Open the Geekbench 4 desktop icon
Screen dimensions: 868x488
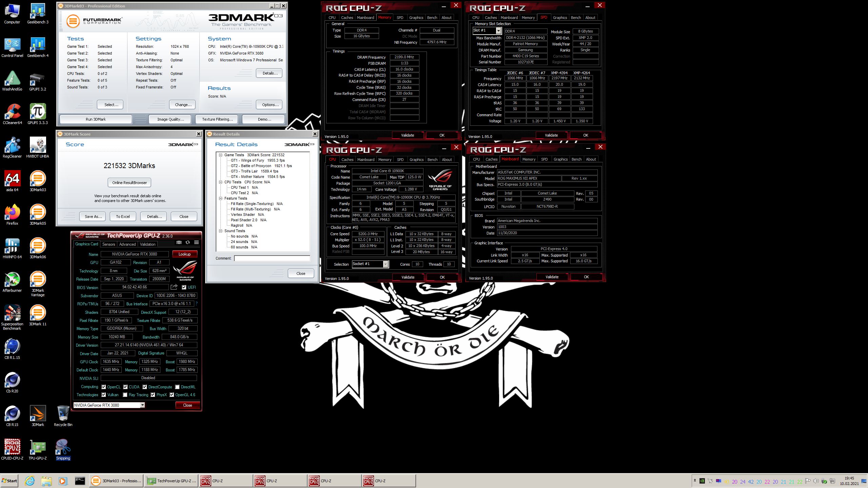click(38, 47)
